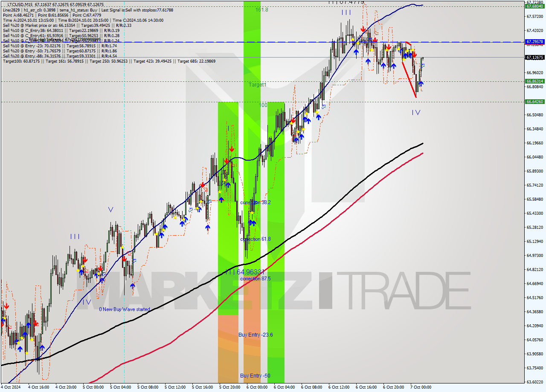Click the '100' Fibonacci level label
Viewport: 546px width, 392px height.
(x=263, y=105)
